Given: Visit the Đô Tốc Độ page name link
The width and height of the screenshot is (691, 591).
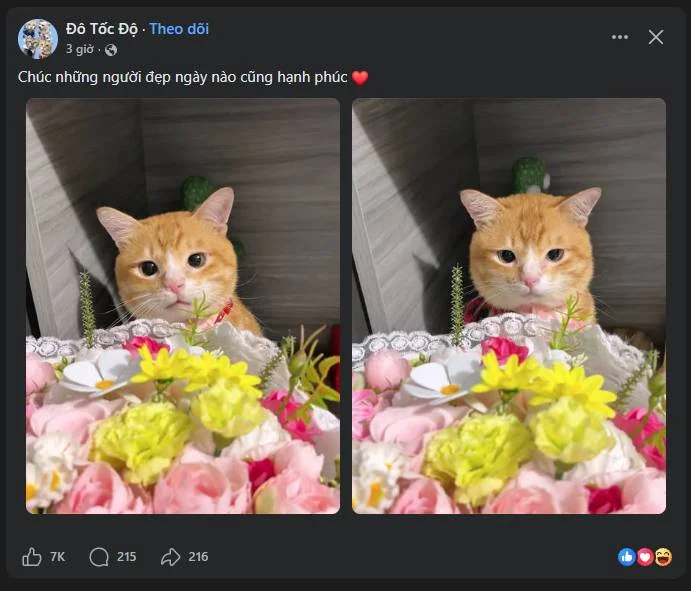Looking at the screenshot, I should (x=102, y=29).
